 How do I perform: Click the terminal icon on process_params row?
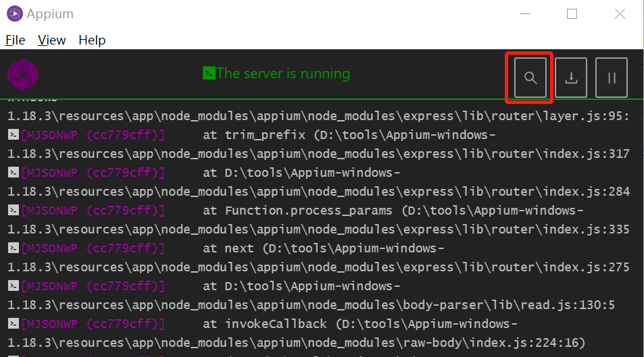point(14,210)
